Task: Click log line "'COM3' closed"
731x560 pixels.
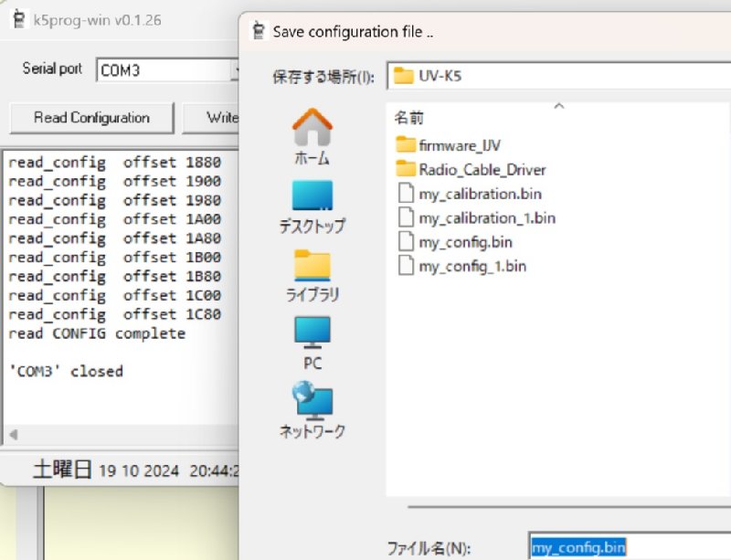Action: (x=66, y=372)
